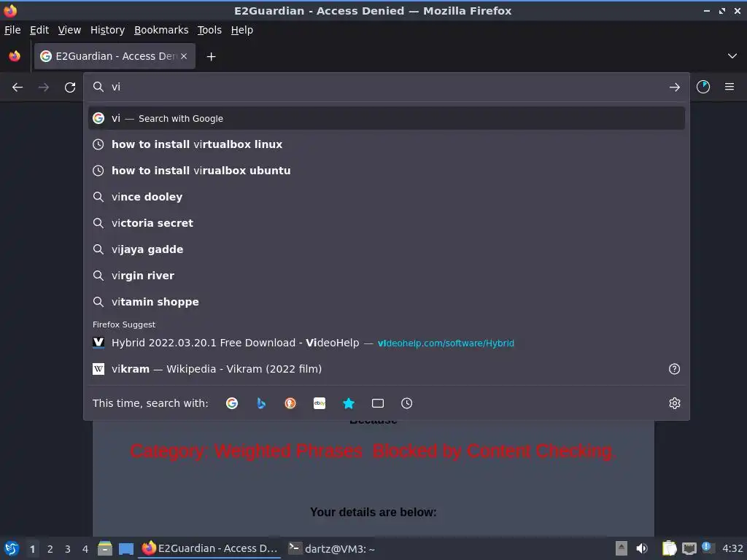The width and height of the screenshot is (747, 560).
Task: Open the taskbar start menu icon
Action: 12,548
